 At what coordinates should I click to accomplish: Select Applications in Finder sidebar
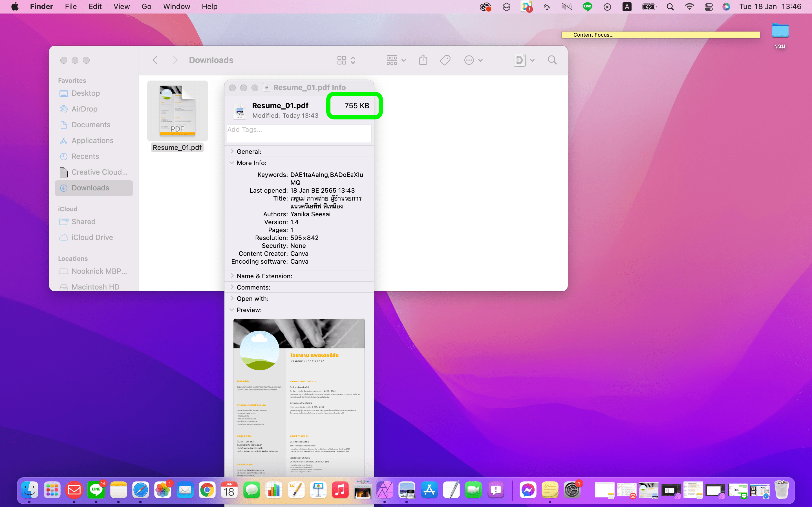pos(92,141)
